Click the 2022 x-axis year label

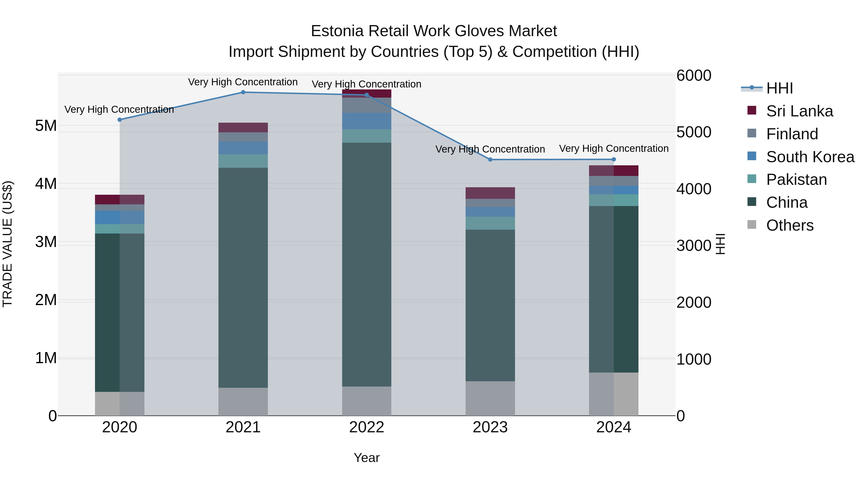[x=366, y=427]
